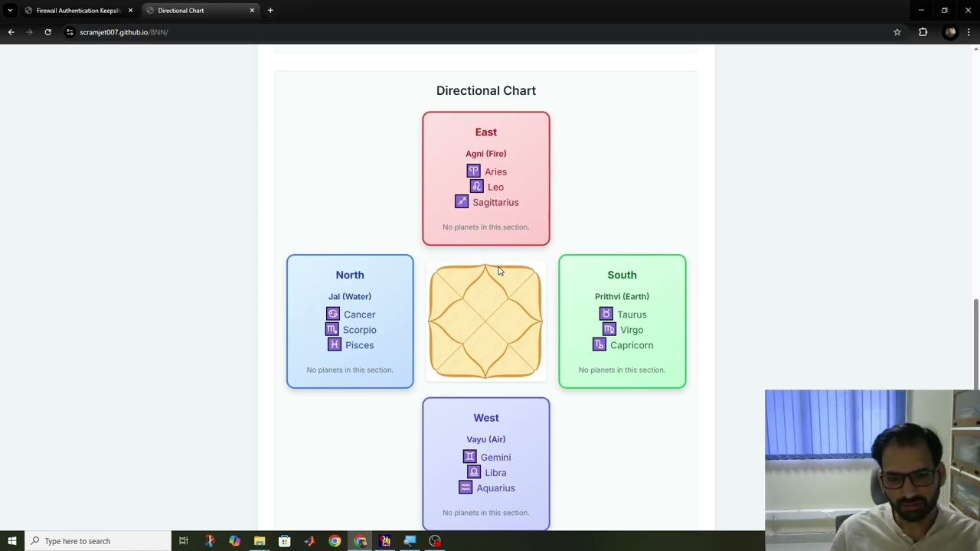Screen dimensions: 980x551
Task: Click the Sagittarius text in East card
Action: pos(495,202)
